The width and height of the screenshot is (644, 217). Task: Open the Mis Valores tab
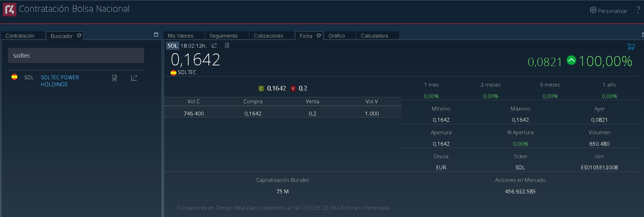click(180, 36)
